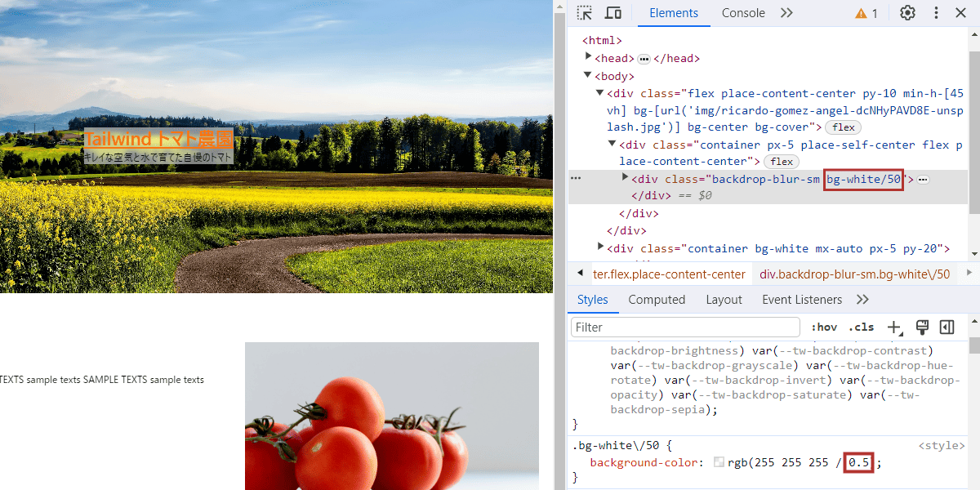980x490 pixels.
Task: Open the customize DevTools kebab menu
Action: point(936,13)
